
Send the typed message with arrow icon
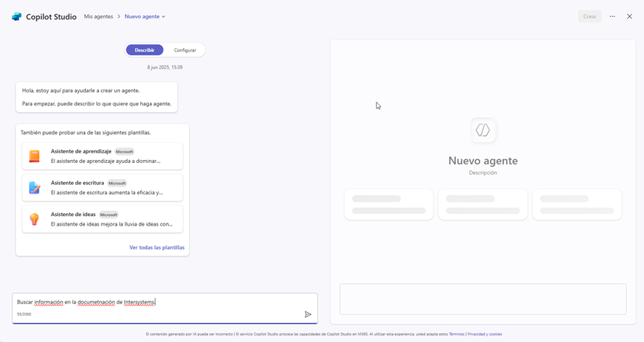point(307,314)
